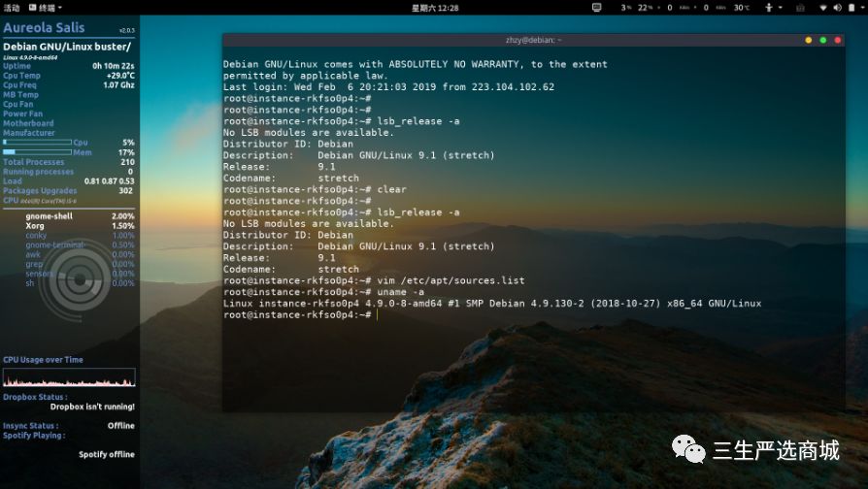The width and height of the screenshot is (868, 489).
Task: Click the 'Linux instance-rkfso0p4 4.9.0-8-amd64' output line
Action: (492, 303)
